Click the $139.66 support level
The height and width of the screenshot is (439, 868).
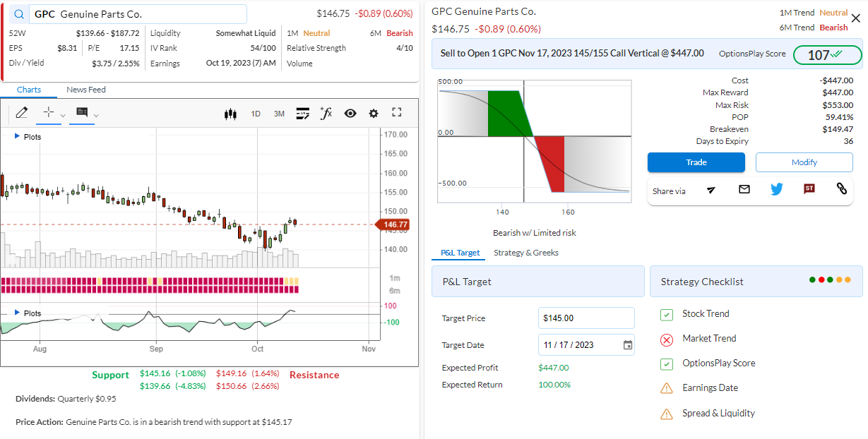[156, 386]
